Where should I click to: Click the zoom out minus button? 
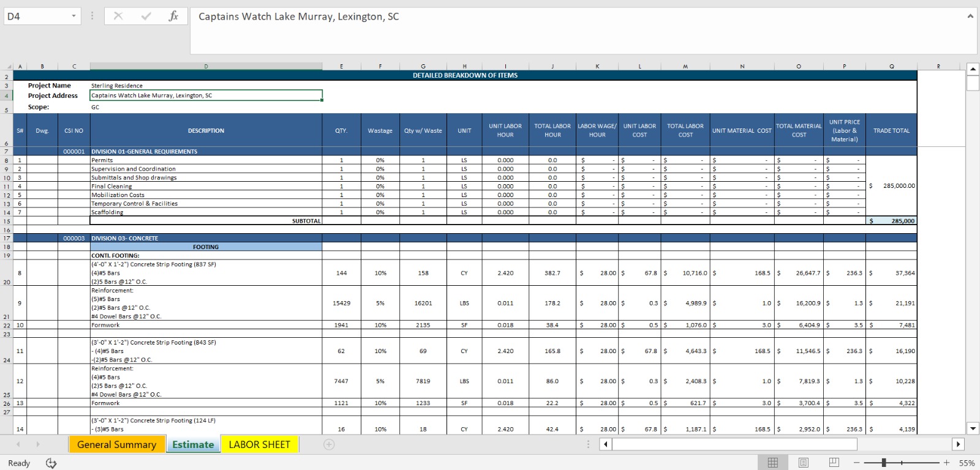[857, 463]
